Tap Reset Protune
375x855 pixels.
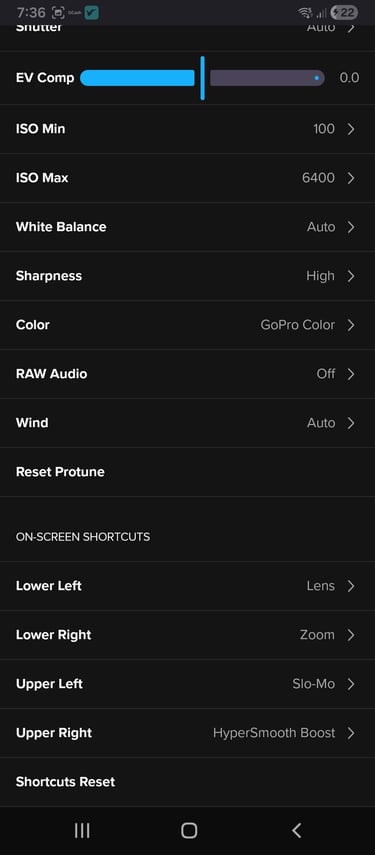coord(188,472)
